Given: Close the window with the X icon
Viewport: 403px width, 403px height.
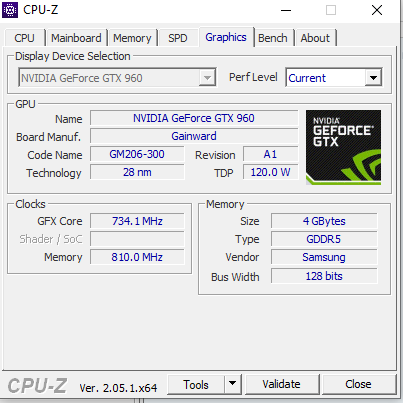Looking at the screenshot, I should pos(377,10).
